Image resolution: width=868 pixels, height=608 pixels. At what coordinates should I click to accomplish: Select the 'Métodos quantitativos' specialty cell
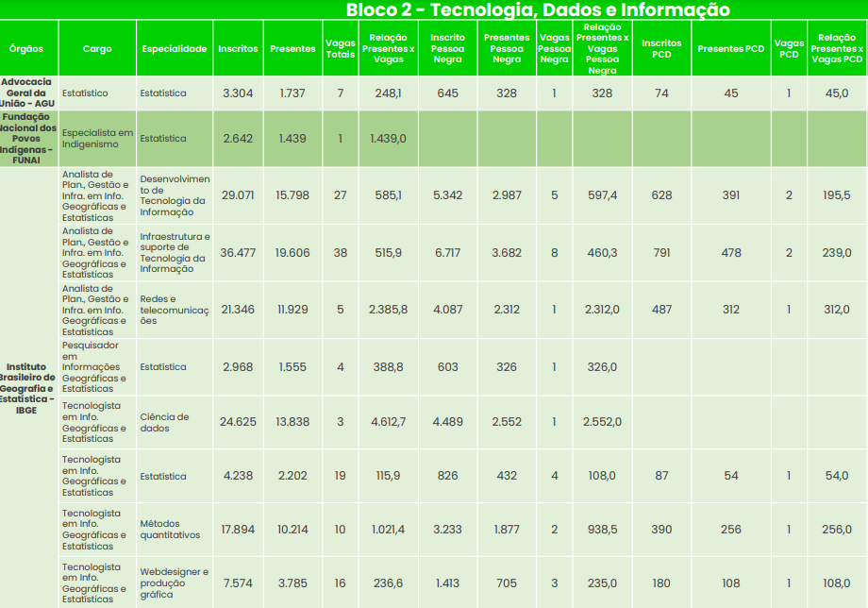(175, 530)
